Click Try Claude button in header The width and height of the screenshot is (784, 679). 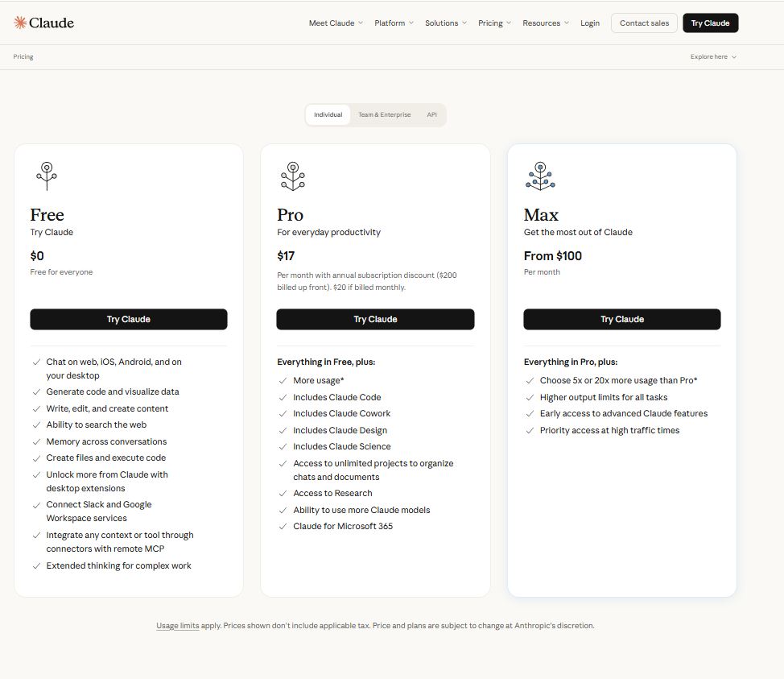[x=710, y=23]
